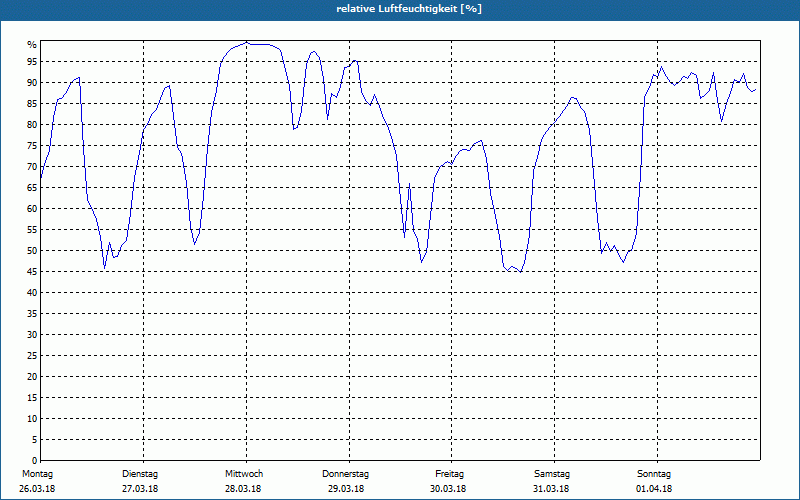The height and width of the screenshot is (500, 800).
Task: Click the 'Donnerstag' day label
Action: 345,474
